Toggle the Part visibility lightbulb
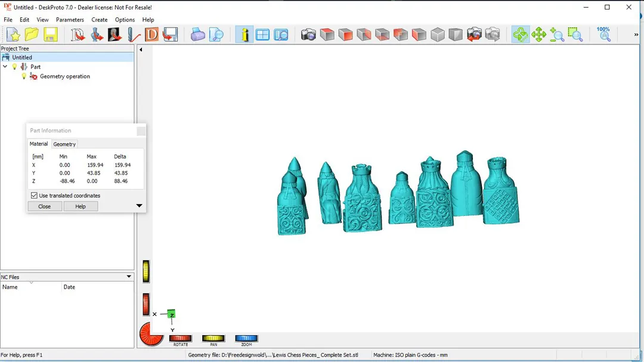The width and height of the screenshot is (644, 362). (14, 67)
